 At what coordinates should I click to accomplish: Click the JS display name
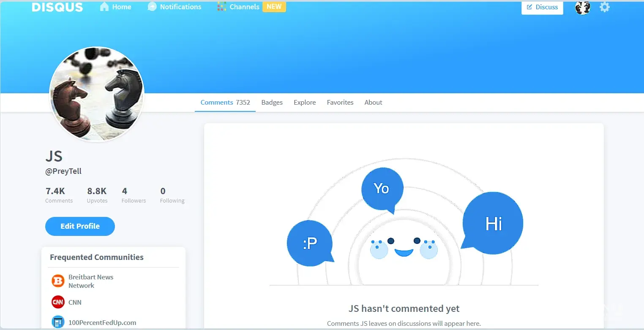pos(54,157)
